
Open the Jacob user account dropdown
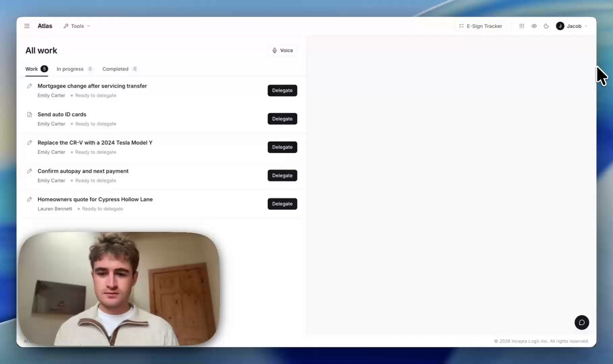(572, 26)
